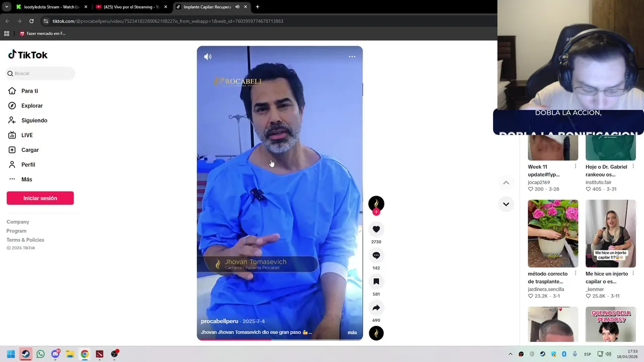Open WhatsApp from the taskbar

coord(40,354)
